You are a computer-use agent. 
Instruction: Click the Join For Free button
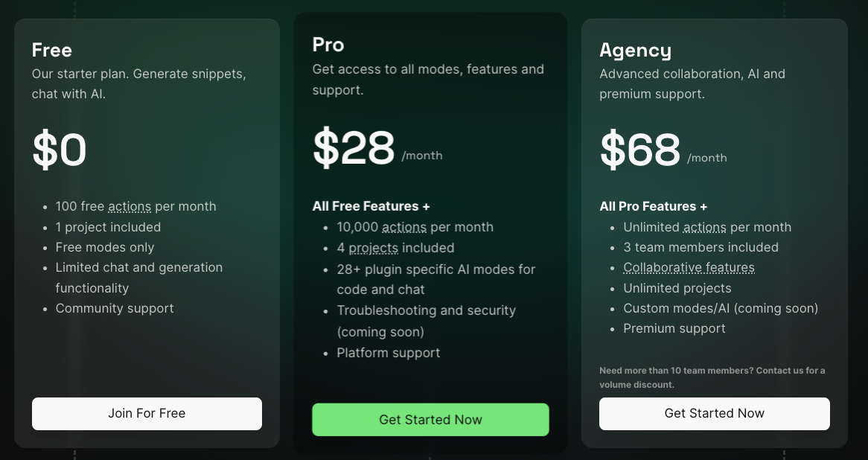click(147, 413)
